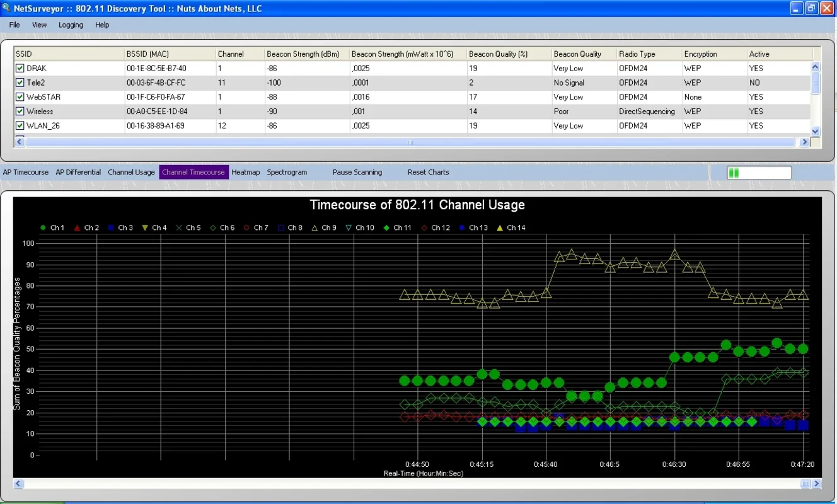This screenshot has width=837, height=504.
Task: Uncheck the Tele2 network checkbox
Action: click(20, 83)
